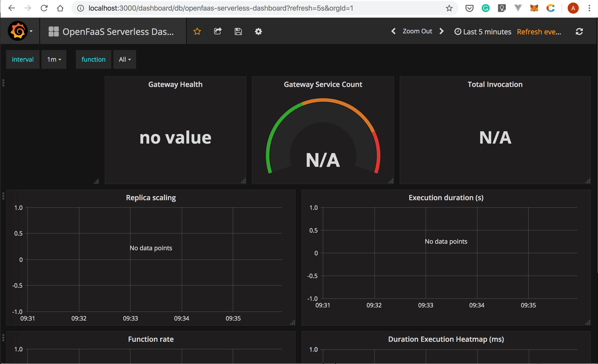Open the Vue devtools extension icon
Image resolution: width=598 pixels, height=364 pixels.
point(518,8)
